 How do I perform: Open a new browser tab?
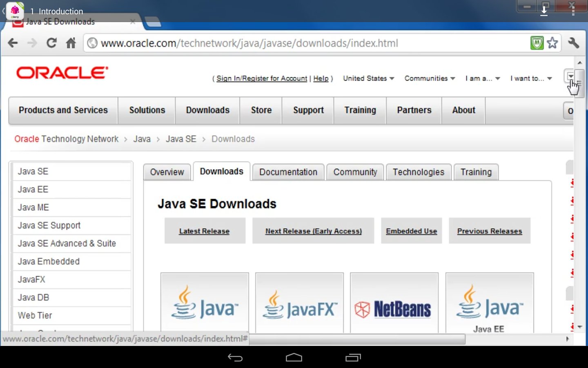pos(153,22)
